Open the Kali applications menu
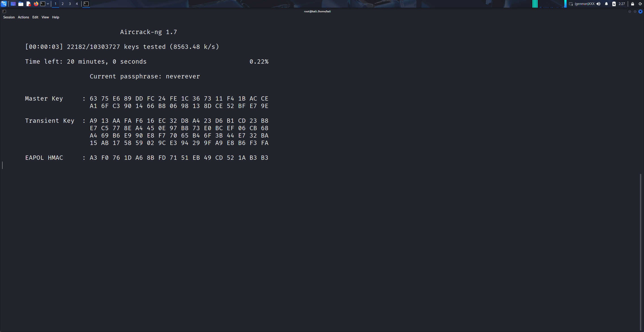 click(x=4, y=4)
